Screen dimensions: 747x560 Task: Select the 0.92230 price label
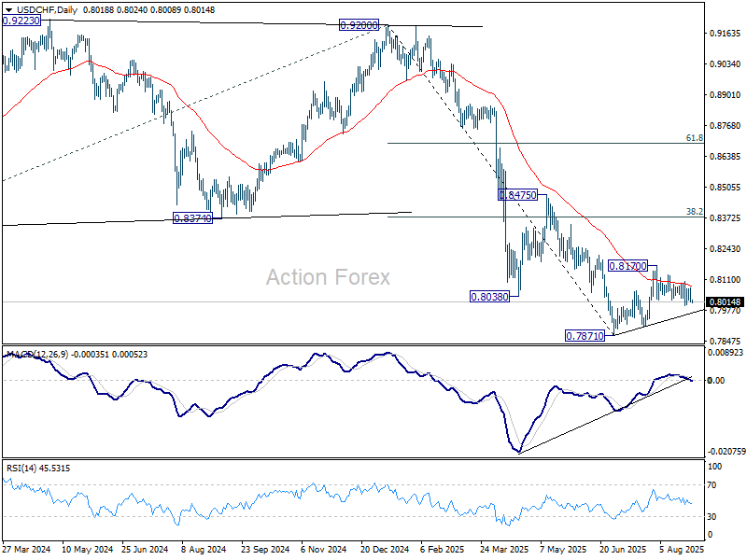(x=21, y=21)
